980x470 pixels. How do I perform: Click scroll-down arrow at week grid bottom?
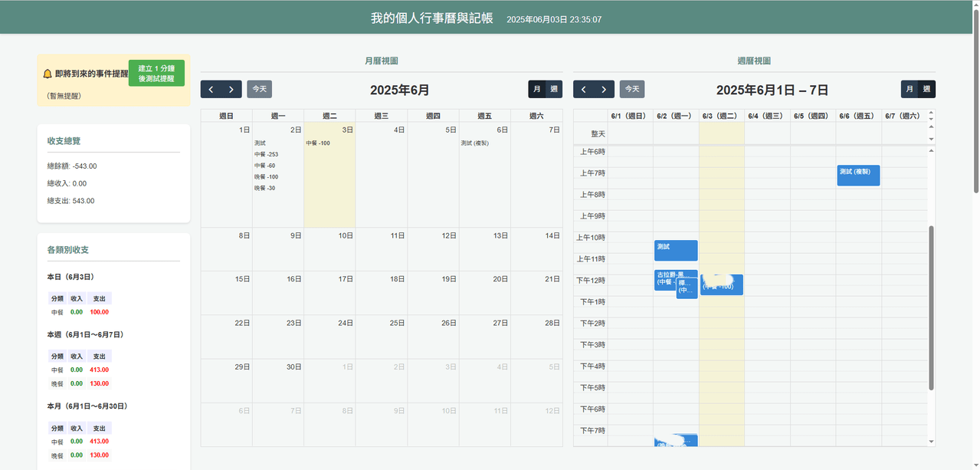931,442
